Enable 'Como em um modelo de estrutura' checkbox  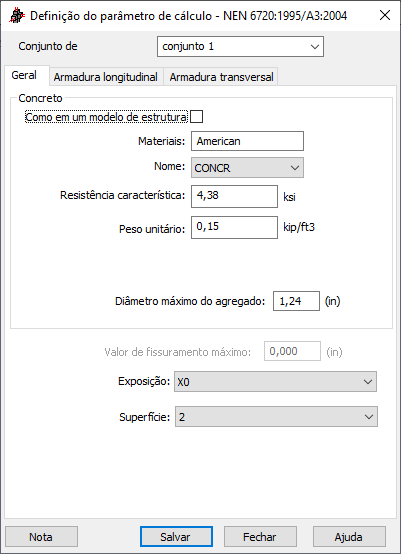coord(196,117)
